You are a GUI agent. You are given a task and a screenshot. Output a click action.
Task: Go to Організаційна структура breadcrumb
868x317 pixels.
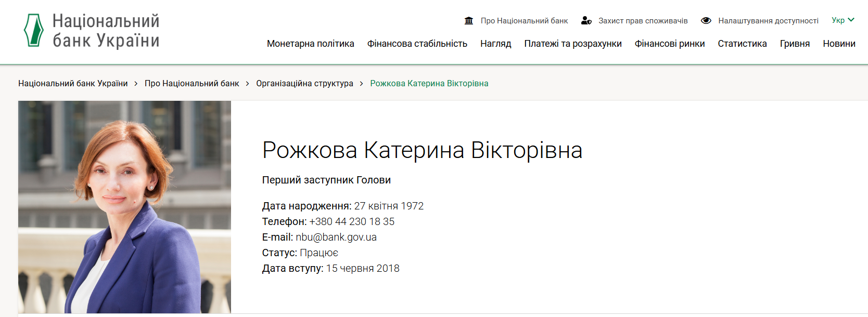(x=304, y=84)
